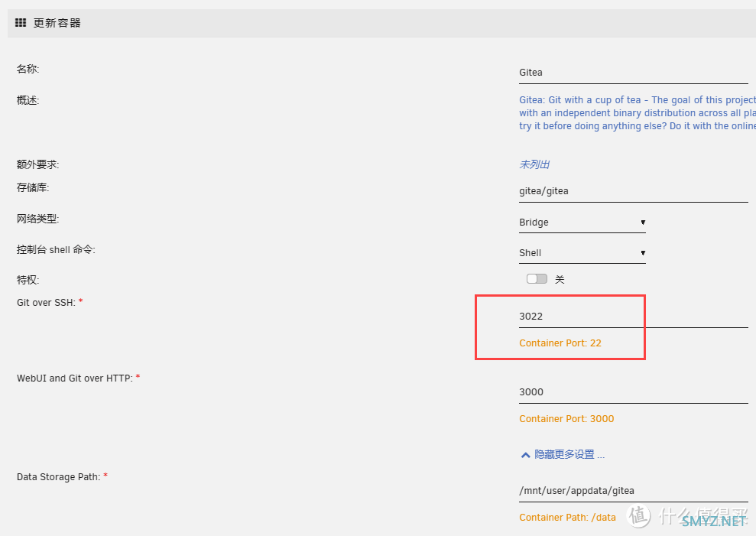Click the 未列出 extra requirements text

coord(534,164)
